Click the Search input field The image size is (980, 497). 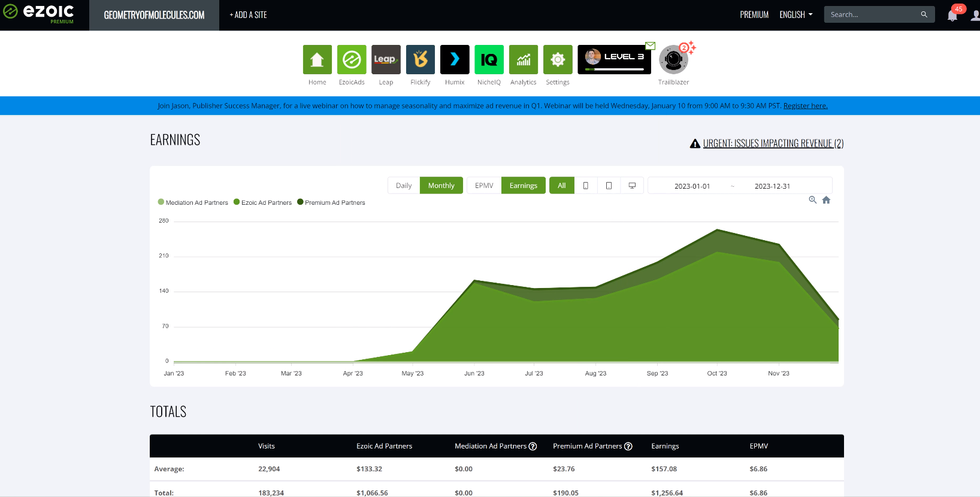(x=873, y=14)
